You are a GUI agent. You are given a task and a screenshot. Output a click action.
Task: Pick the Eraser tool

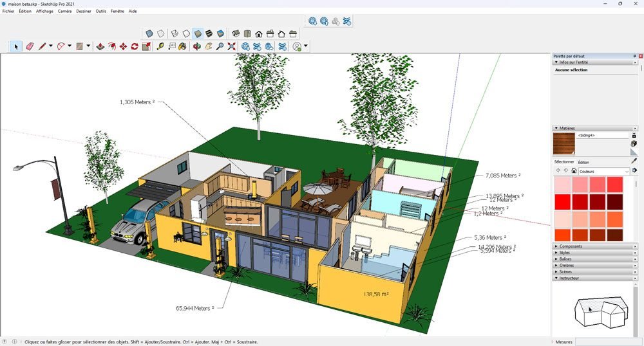(30, 47)
